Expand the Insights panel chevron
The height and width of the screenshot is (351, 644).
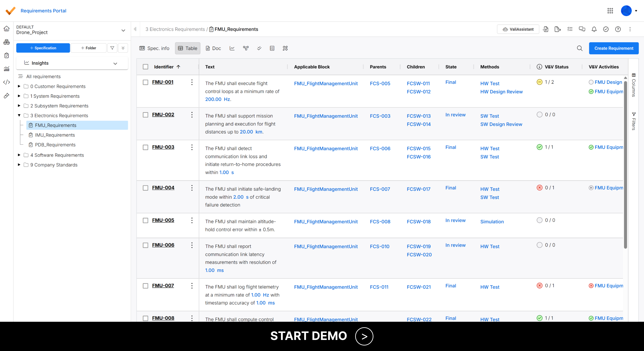tap(115, 63)
